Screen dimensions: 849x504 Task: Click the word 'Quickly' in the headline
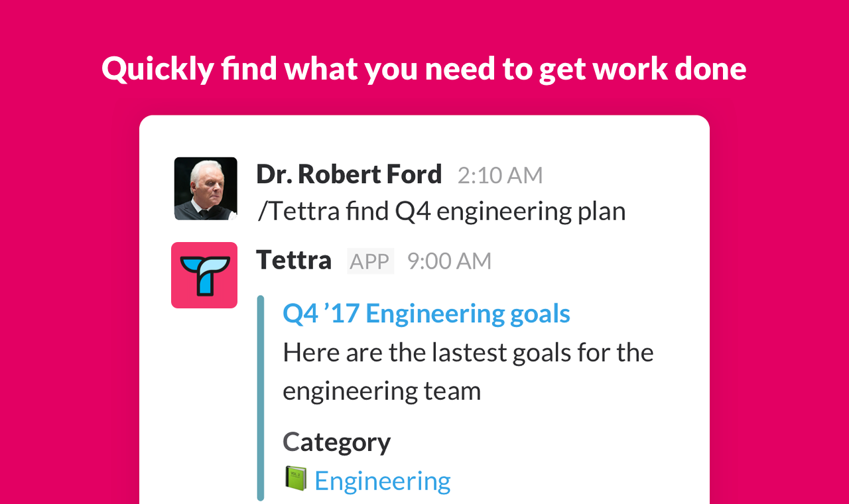(x=158, y=68)
